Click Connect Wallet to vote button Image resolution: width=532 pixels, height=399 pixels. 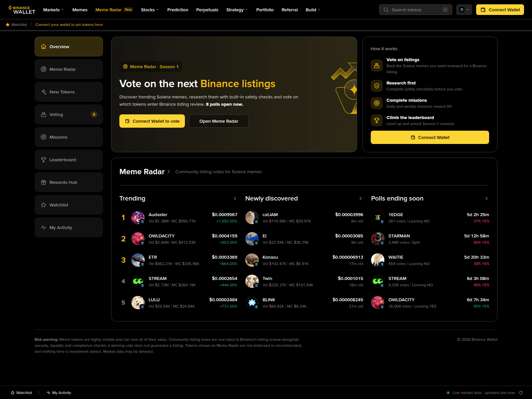tap(152, 121)
